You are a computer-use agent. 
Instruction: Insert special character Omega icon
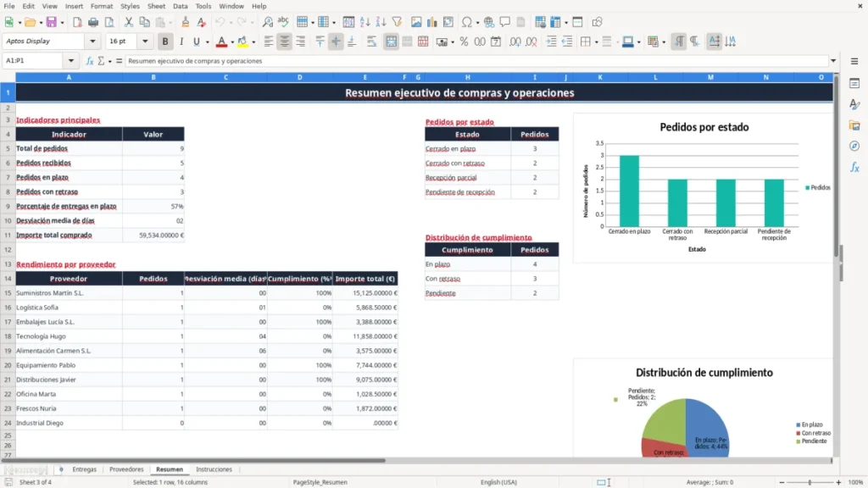(x=467, y=22)
